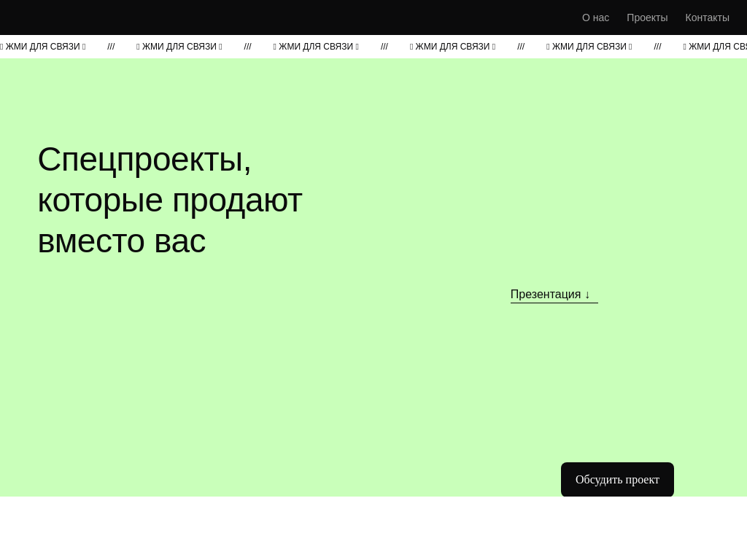Open the О нас menu item

coord(595,17)
